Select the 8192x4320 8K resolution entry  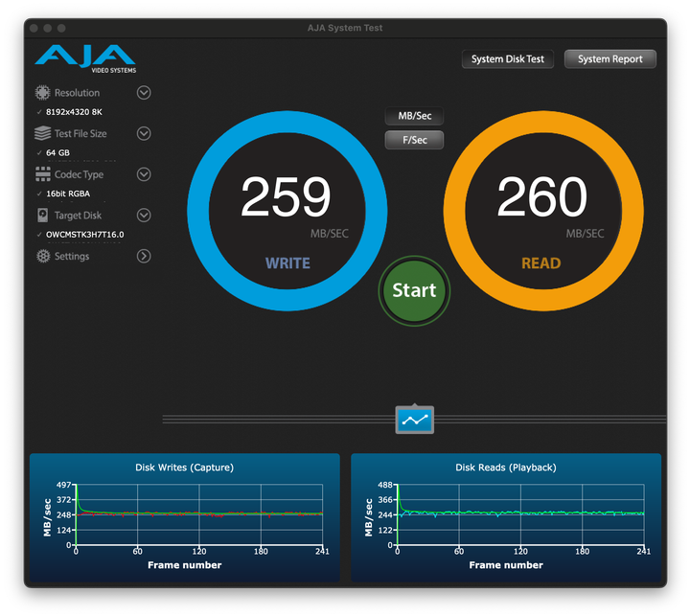74,112
